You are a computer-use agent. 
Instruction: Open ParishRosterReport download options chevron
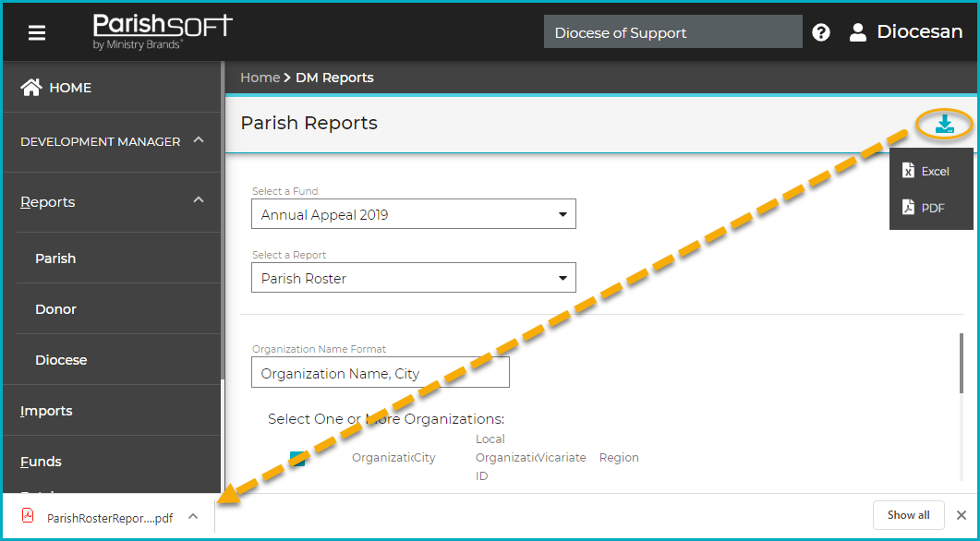(193, 516)
